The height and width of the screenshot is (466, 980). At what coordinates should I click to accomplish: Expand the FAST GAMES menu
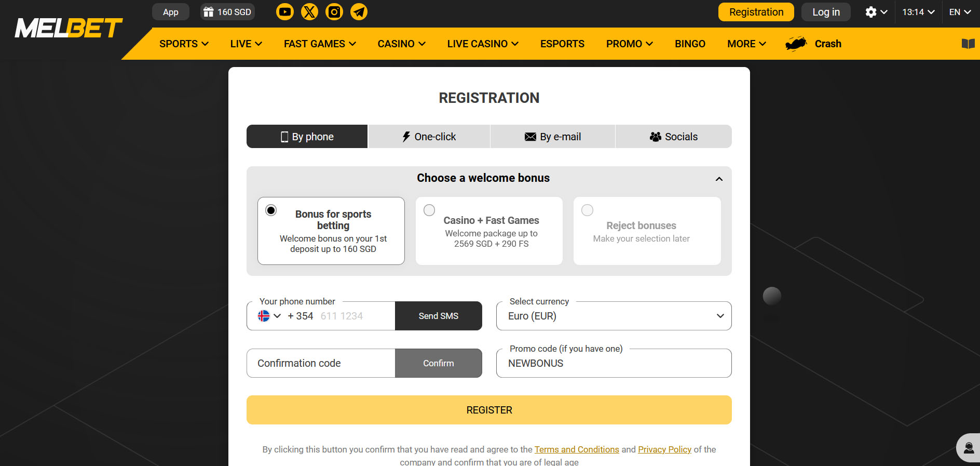pyautogui.click(x=320, y=44)
